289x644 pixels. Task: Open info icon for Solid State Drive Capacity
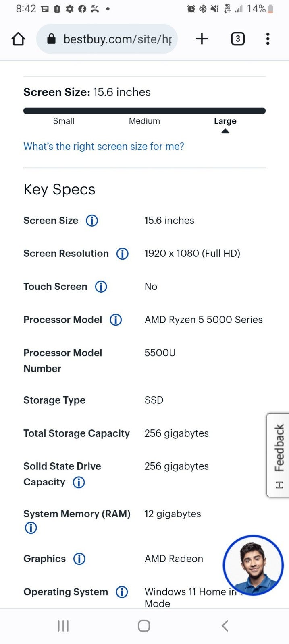(x=79, y=482)
